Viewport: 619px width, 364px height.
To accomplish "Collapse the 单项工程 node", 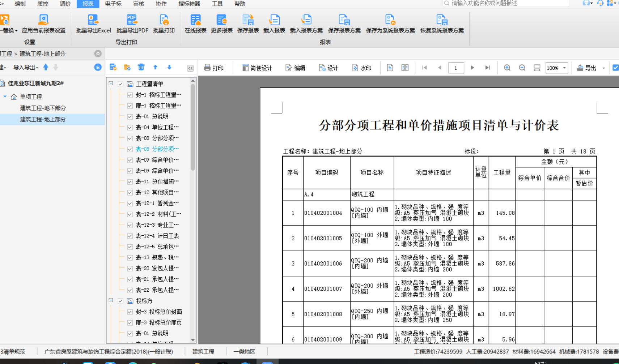I will coord(5,97).
